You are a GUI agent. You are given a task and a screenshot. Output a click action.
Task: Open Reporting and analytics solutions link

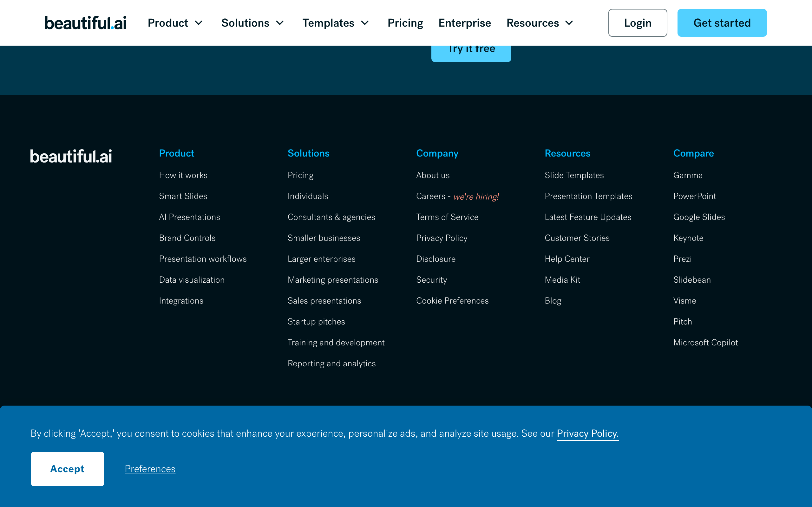[x=331, y=363]
